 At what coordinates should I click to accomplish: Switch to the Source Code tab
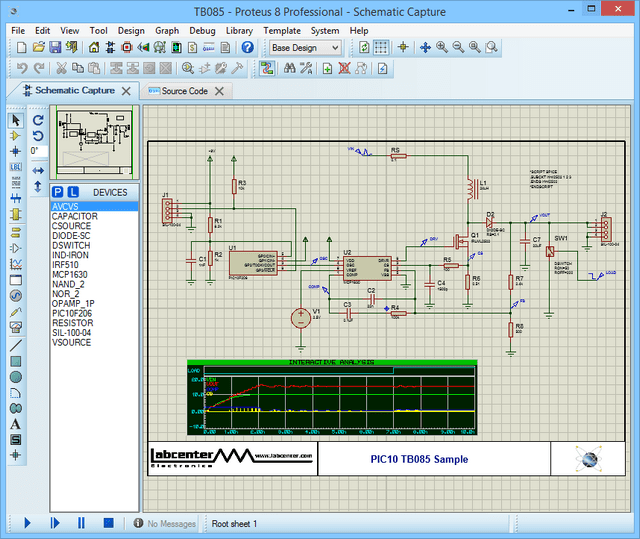[x=184, y=91]
